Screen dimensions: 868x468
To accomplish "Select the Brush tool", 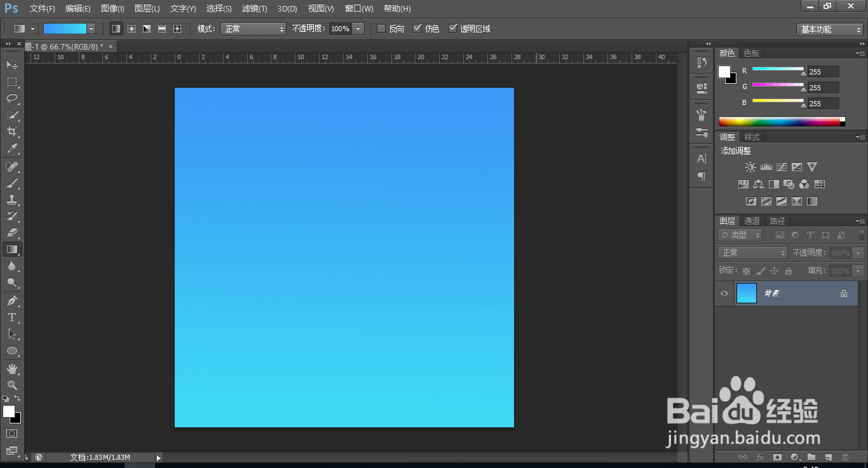I will click(12, 183).
